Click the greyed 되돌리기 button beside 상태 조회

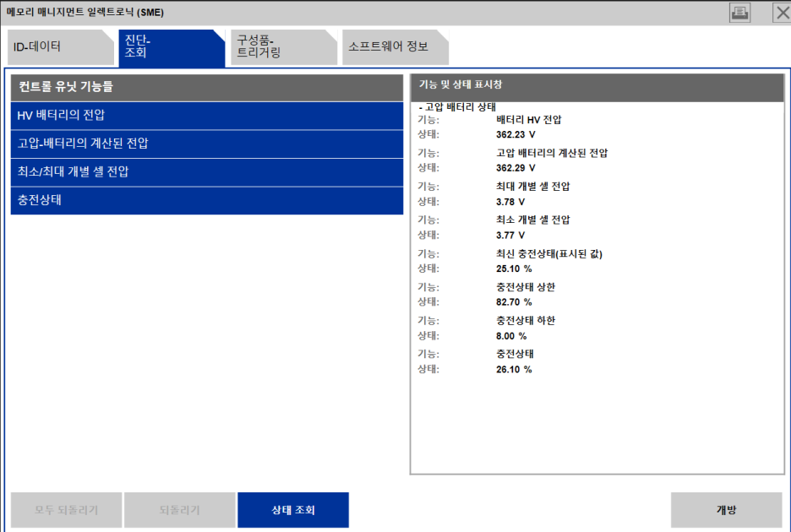tap(180, 510)
